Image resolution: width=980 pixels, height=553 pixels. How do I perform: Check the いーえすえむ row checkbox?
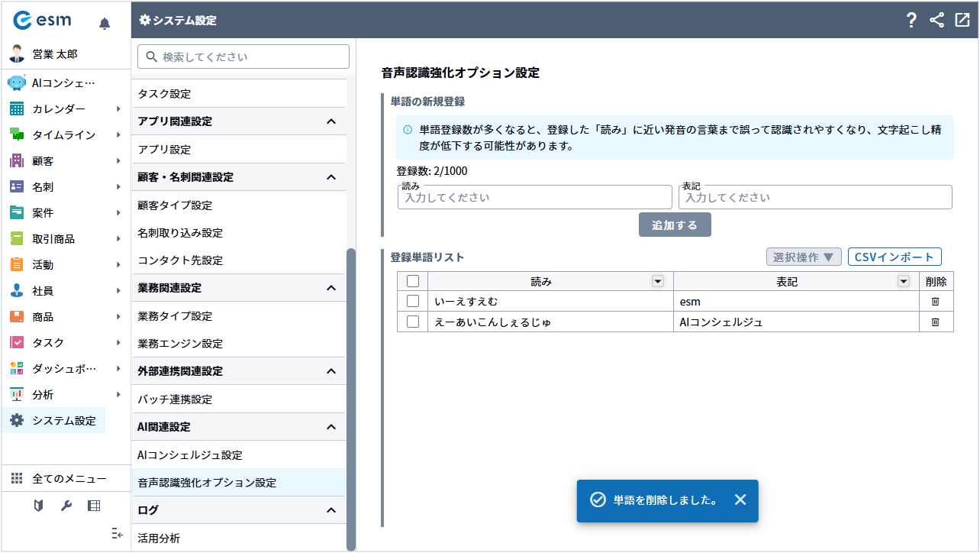pyautogui.click(x=413, y=302)
